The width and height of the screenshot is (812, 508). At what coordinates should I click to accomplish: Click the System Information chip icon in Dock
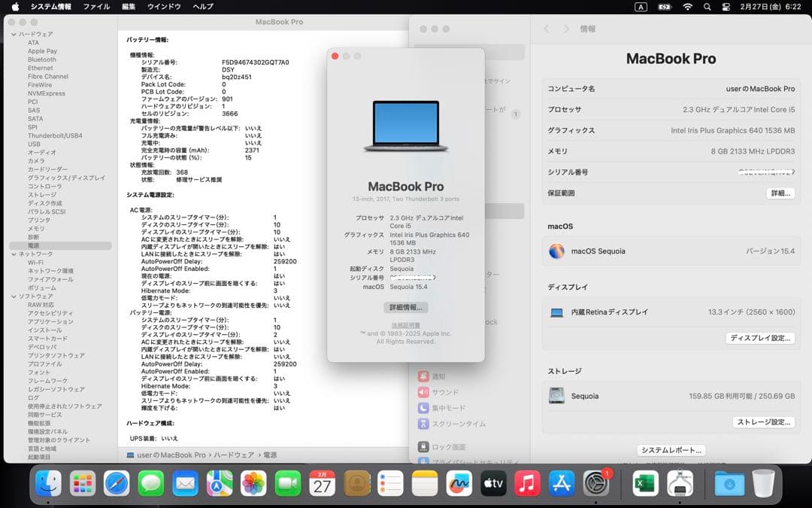coord(680,484)
